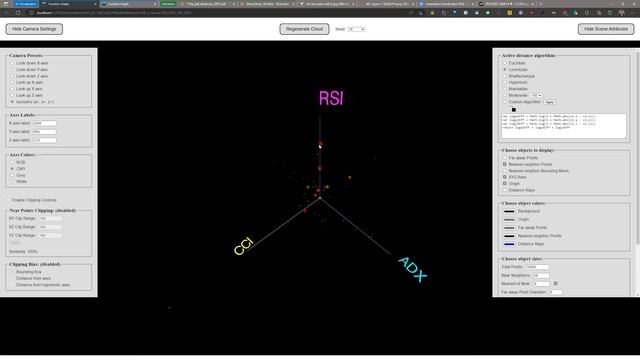Select the Look up Z-axis camera preset

[12, 96]
